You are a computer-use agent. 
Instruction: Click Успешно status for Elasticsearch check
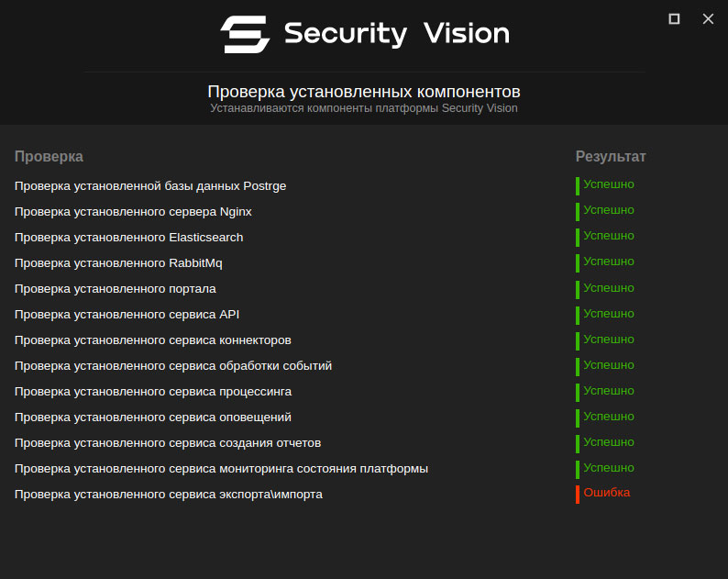click(608, 236)
